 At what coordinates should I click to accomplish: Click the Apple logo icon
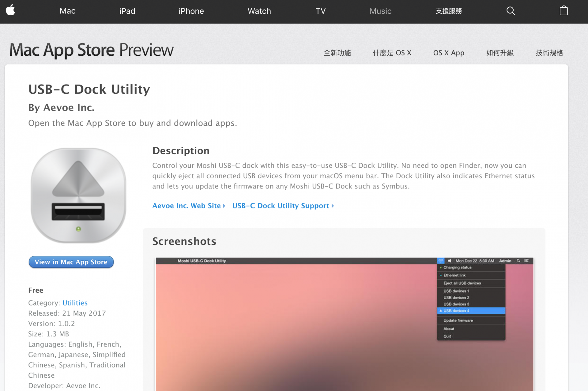(10, 10)
